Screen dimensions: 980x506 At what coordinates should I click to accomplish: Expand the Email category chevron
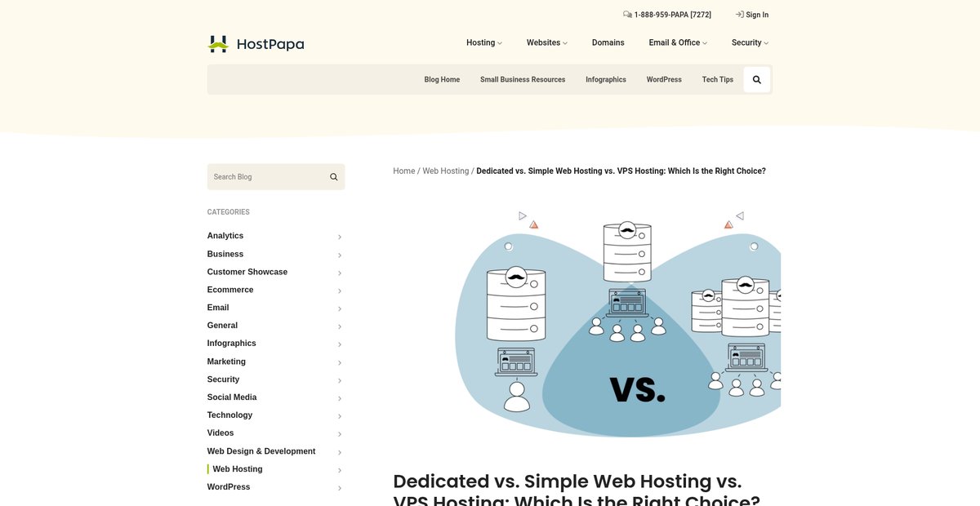coord(340,308)
